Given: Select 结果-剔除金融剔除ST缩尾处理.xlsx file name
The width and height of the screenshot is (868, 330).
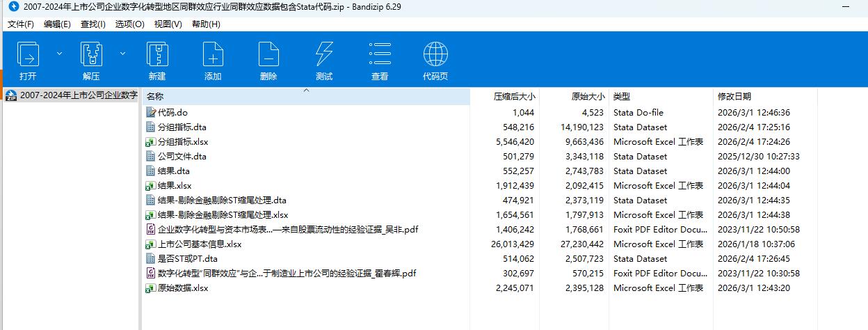Looking at the screenshot, I should coord(223,214).
